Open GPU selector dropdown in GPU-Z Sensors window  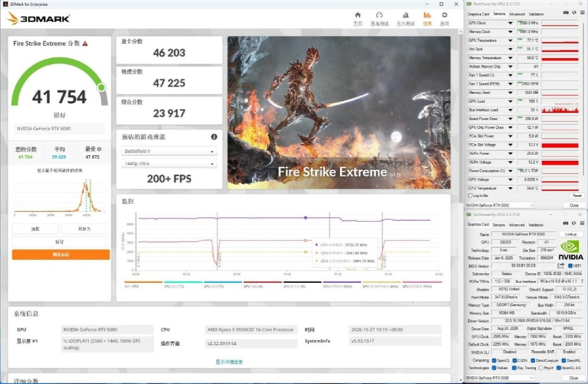499,205
